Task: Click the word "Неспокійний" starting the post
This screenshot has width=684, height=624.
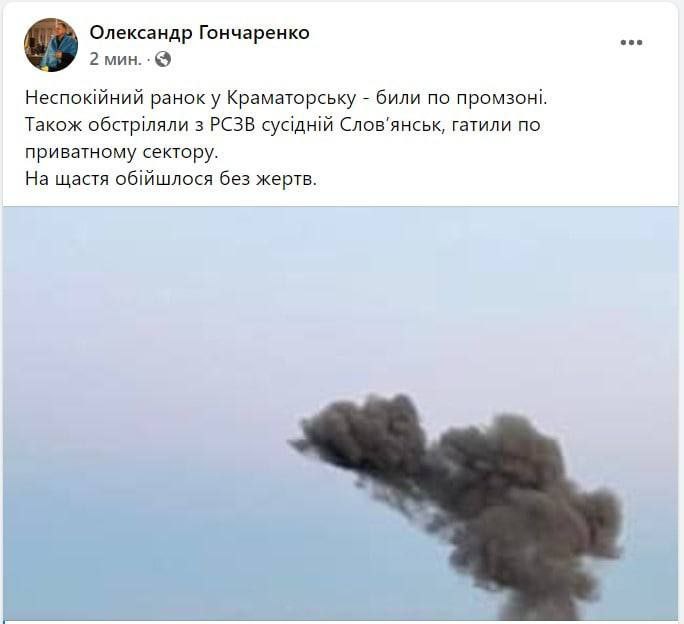Action: 84,98
